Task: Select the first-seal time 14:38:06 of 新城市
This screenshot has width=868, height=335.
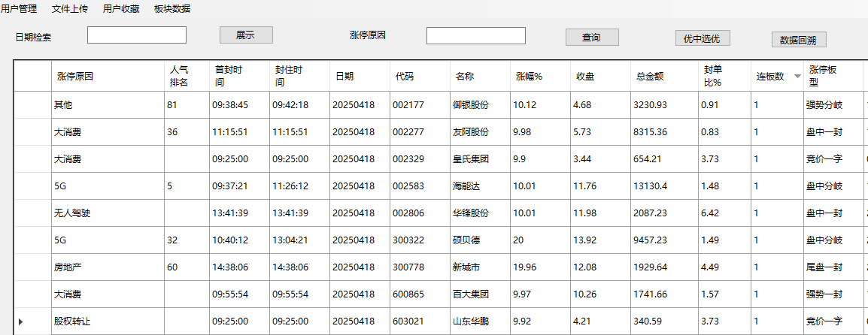Action: click(239, 267)
